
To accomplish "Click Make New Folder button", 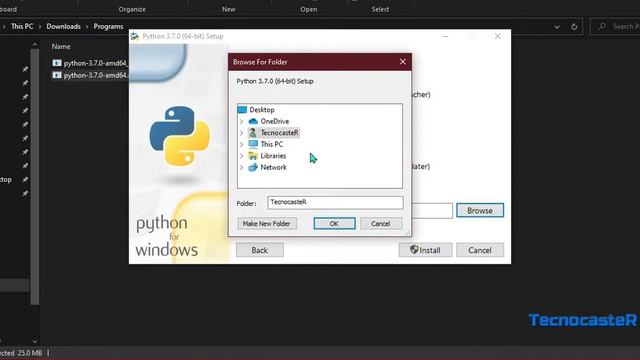I will (267, 224).
